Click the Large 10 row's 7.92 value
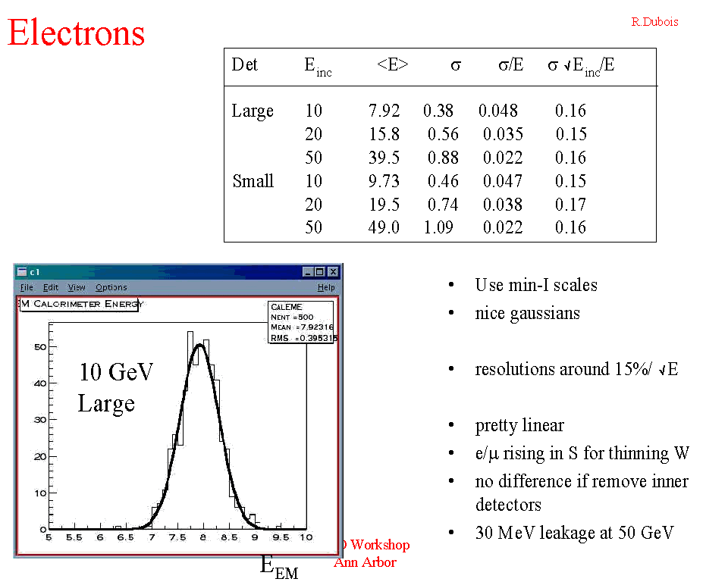 pyautogui.click(x=384, y=111)
